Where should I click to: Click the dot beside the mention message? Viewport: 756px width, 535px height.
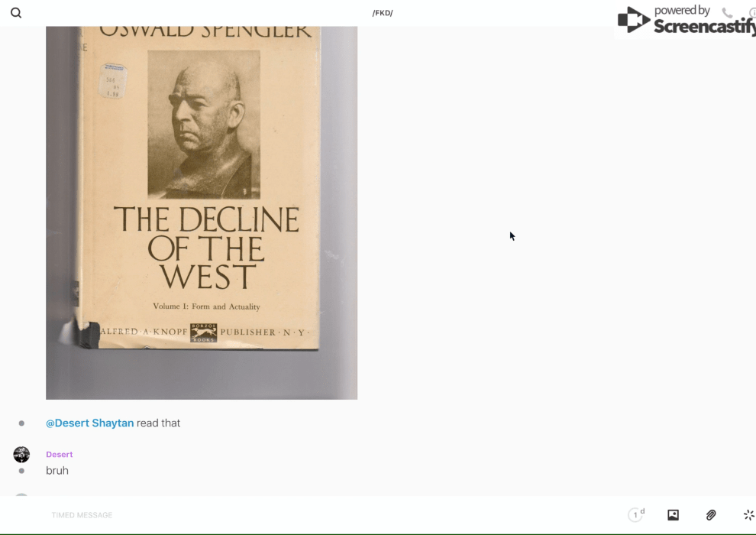21,423
